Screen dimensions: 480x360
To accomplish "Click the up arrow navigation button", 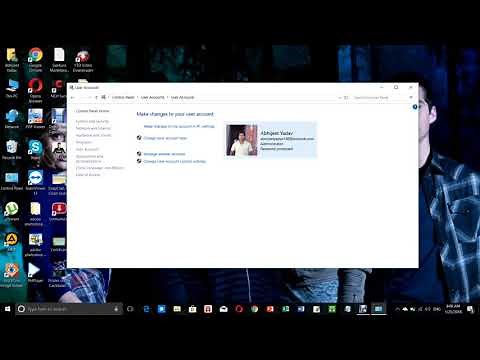I will tap(96, 97).
